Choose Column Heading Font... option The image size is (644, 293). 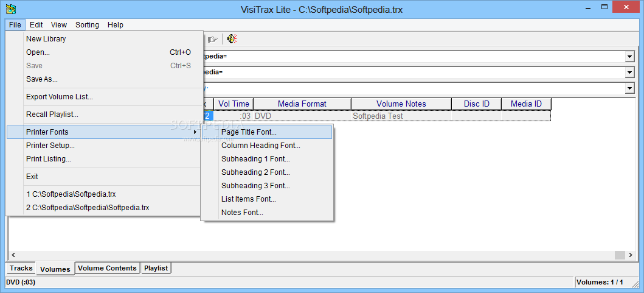click(x=267, y=145)
